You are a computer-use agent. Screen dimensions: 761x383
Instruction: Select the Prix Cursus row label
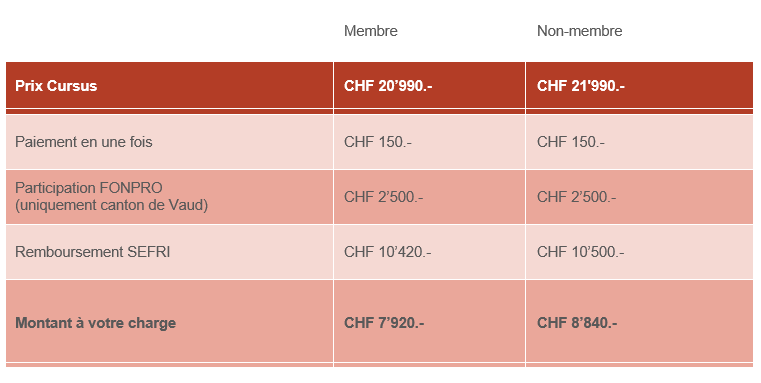pyautogui.click(x=56, y=86)
